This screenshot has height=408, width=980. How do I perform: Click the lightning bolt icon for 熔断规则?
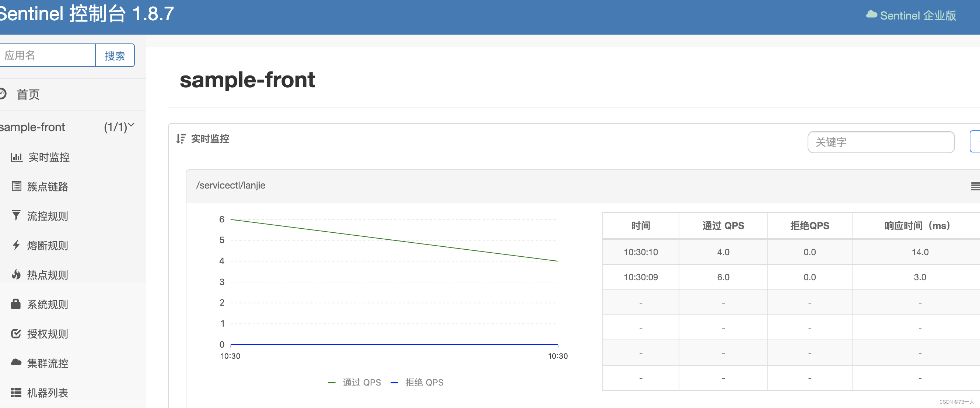16,245
